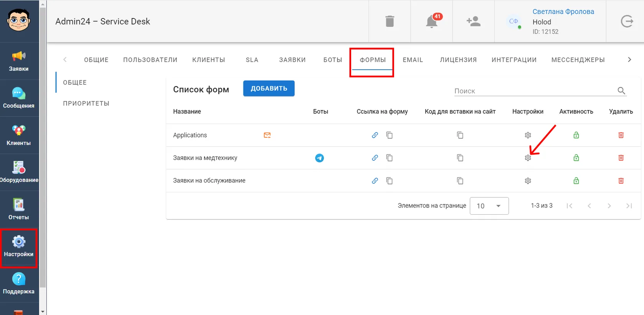Toggle the activity lock for Заявки на обслуживание

(576, 181)
